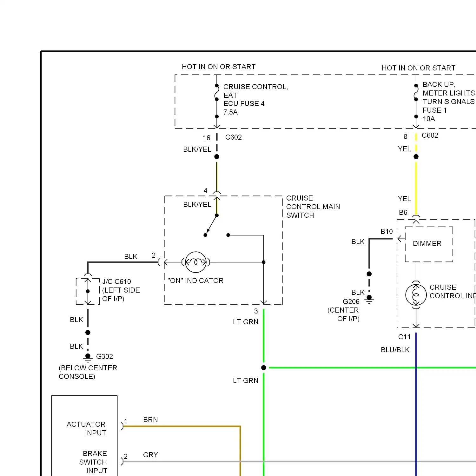Click the BLK/YEL label inside the main switch
This screenshot has height=476, width=476.
[x=197, y=204]
